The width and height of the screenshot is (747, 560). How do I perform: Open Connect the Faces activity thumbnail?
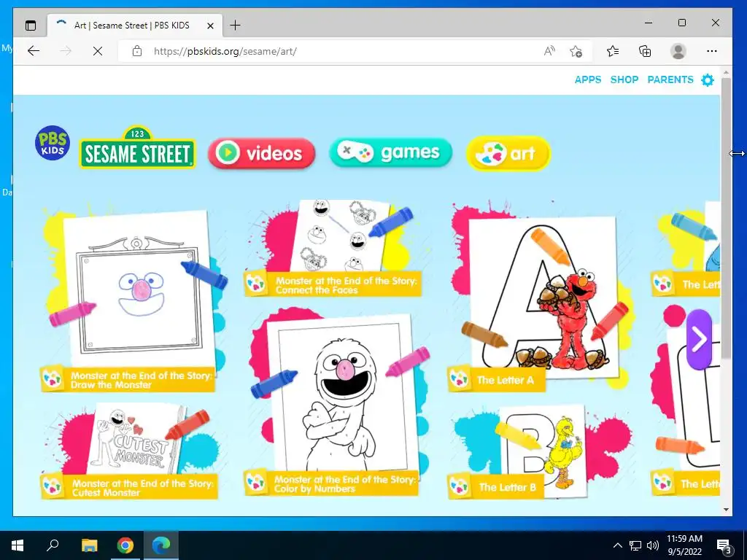[x=339, y=236]
